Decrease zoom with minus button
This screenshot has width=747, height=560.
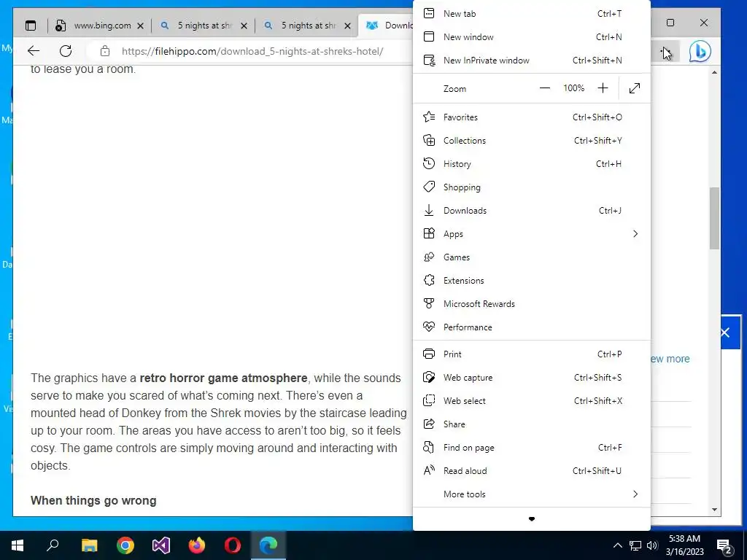coord(545,88)
